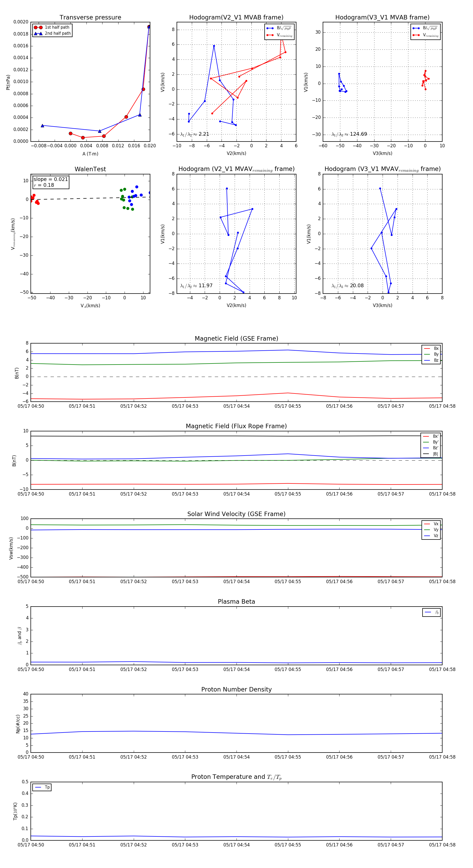Click the 'Vz' legend entry

(x=431, y=536)
